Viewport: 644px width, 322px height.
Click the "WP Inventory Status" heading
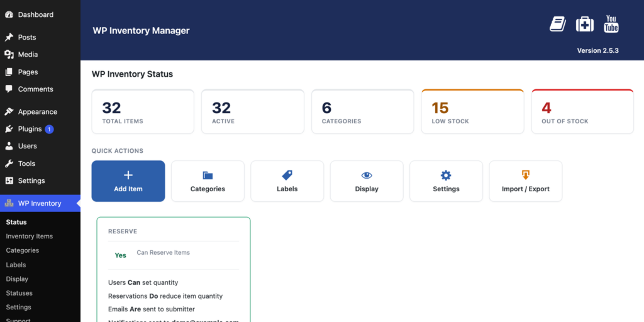click(x=132, y=74)
